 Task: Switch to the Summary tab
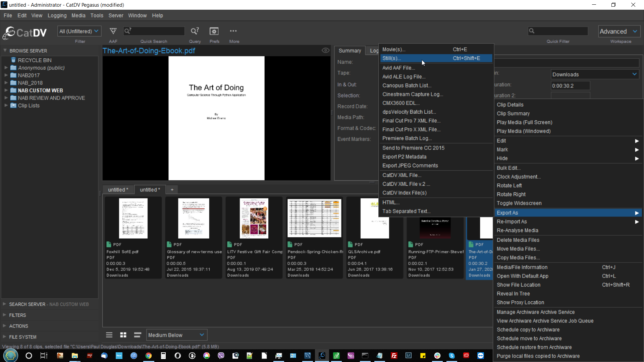350,51
